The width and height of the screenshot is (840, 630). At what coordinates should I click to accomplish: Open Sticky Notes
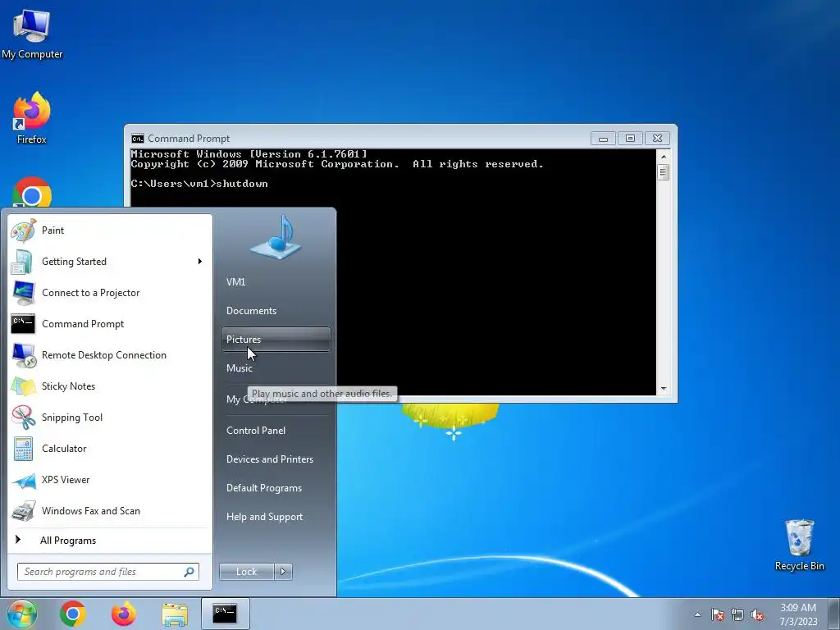[110, 386]
